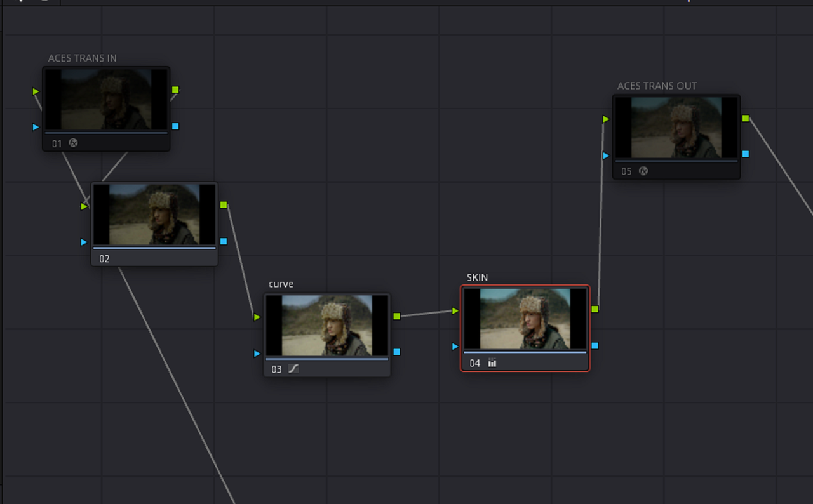
Task: Select the ACES TRANS IN node thumbnail
Action: click(106, 100)
